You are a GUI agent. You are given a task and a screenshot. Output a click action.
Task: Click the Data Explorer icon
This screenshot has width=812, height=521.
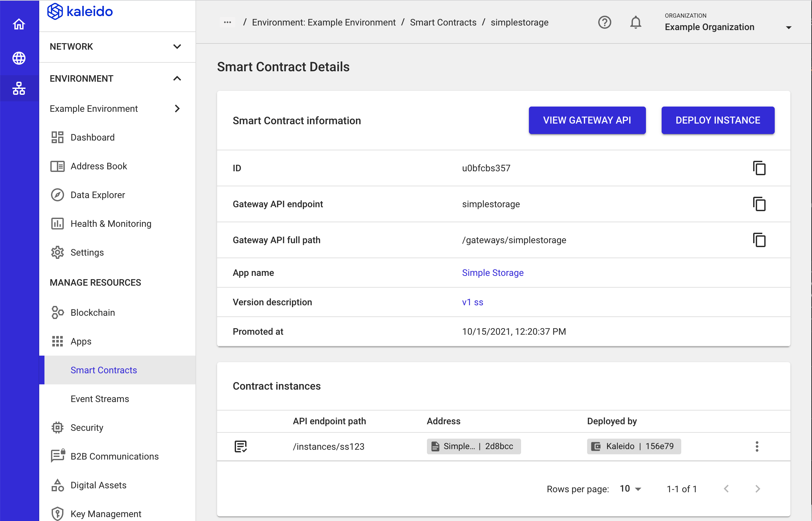pyautogui.click(x=58, y=195)
